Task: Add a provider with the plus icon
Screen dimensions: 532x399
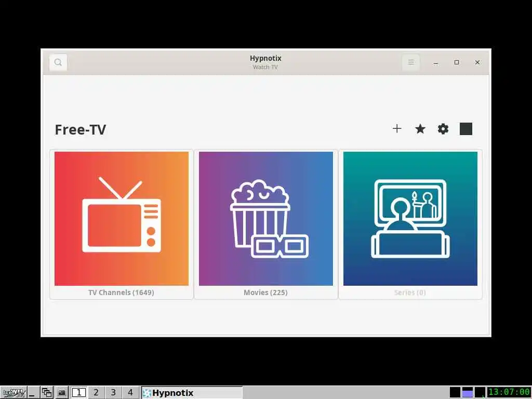Action: point(397,129)
